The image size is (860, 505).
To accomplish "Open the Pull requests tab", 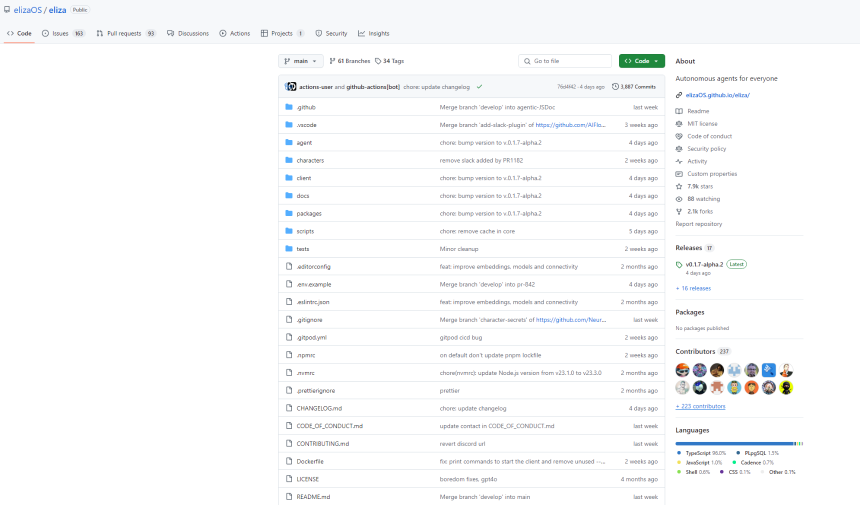I will click(126, 33).
